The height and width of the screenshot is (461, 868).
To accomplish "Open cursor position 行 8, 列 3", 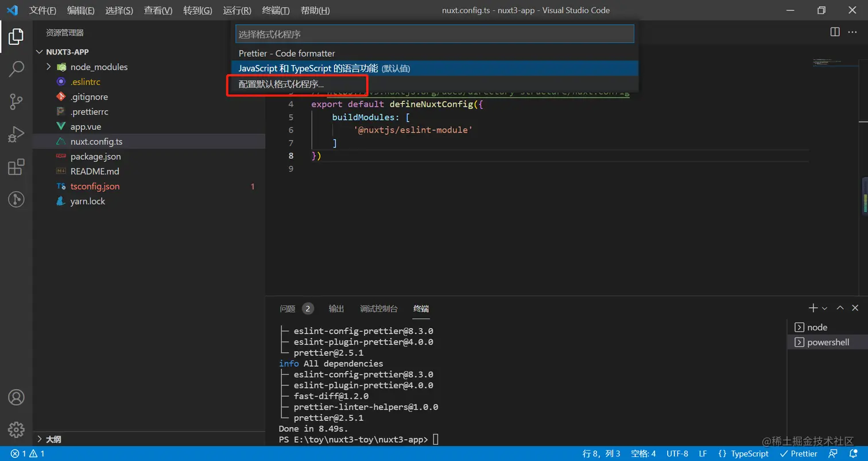I will point(602,454).
